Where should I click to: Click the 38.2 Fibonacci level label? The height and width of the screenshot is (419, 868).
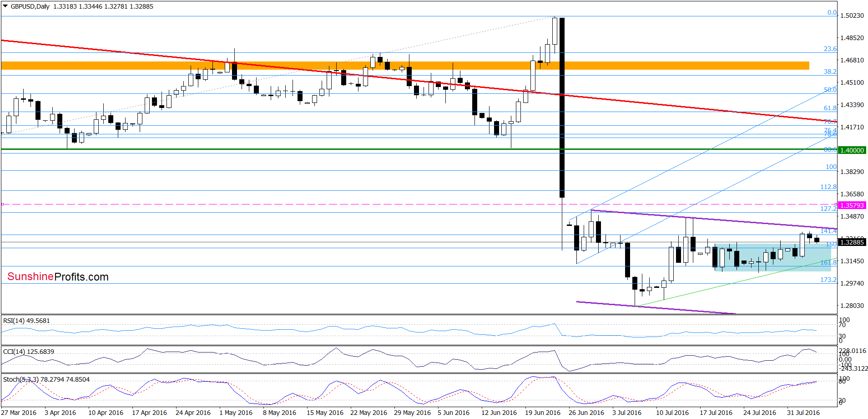pos(830,72)
